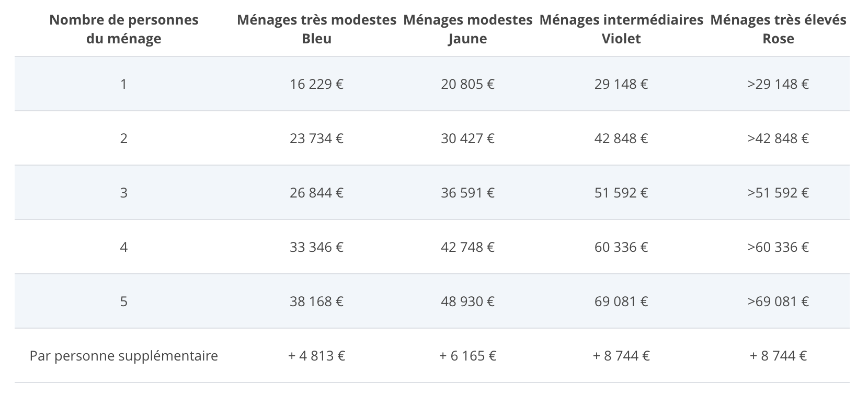Select the + 4 813 € cell
868x395 pixels.
tap(316, 356)
